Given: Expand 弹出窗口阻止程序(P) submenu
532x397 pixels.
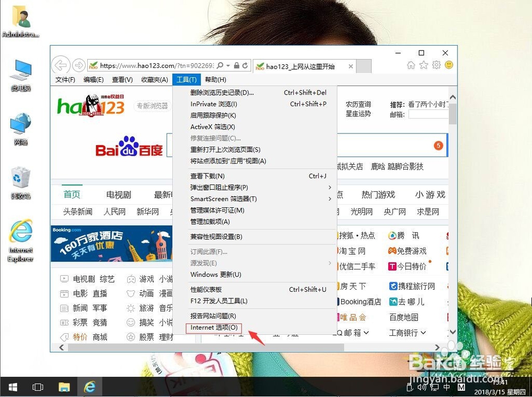Looking at the screenshot, I should (255, 188).
